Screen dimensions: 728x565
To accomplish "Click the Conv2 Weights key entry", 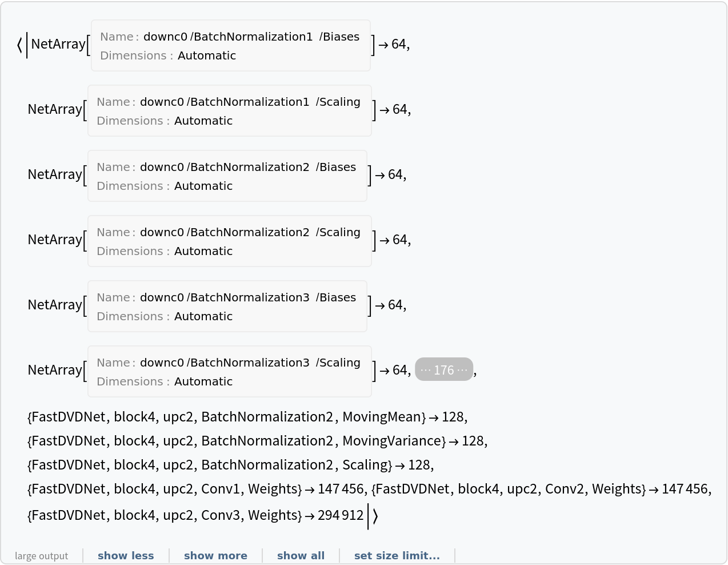I will pos(509,489).
